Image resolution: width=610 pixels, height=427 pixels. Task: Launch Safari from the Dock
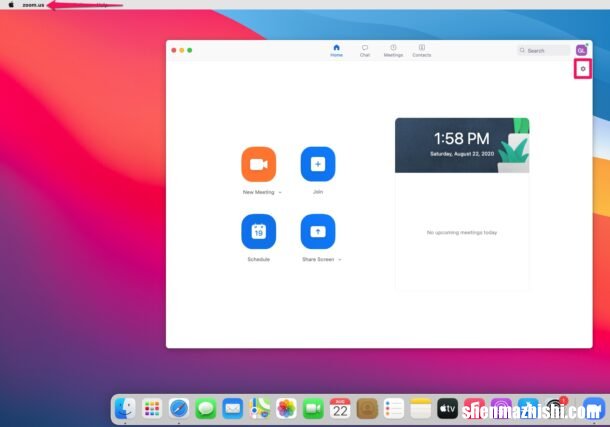(x=179, y=409)
